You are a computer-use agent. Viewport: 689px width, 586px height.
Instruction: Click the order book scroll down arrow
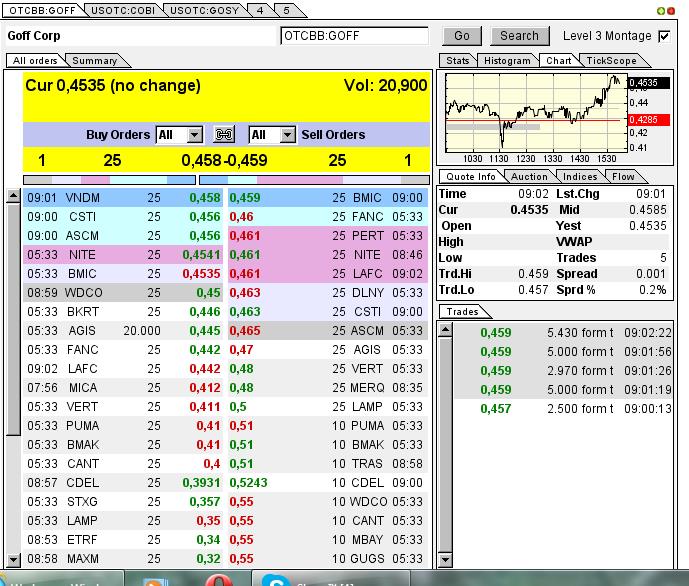(13, 560)
